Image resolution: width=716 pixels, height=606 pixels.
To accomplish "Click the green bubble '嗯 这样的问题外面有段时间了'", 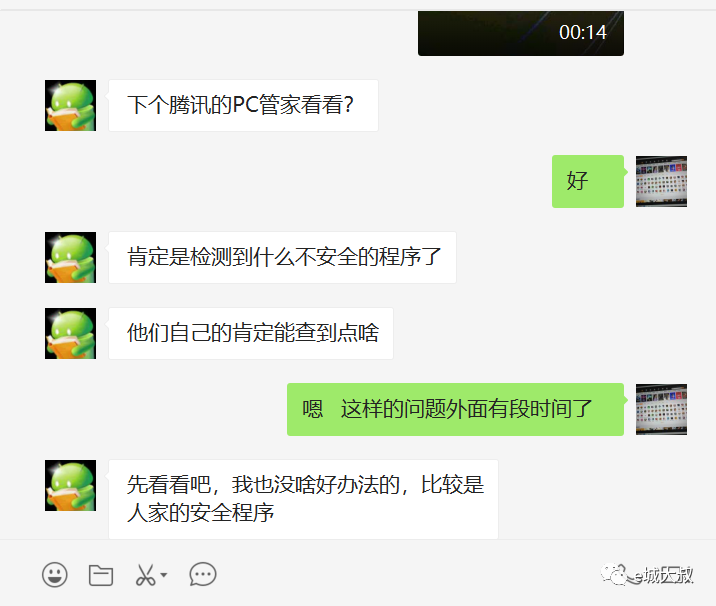I will coord(455,409).
